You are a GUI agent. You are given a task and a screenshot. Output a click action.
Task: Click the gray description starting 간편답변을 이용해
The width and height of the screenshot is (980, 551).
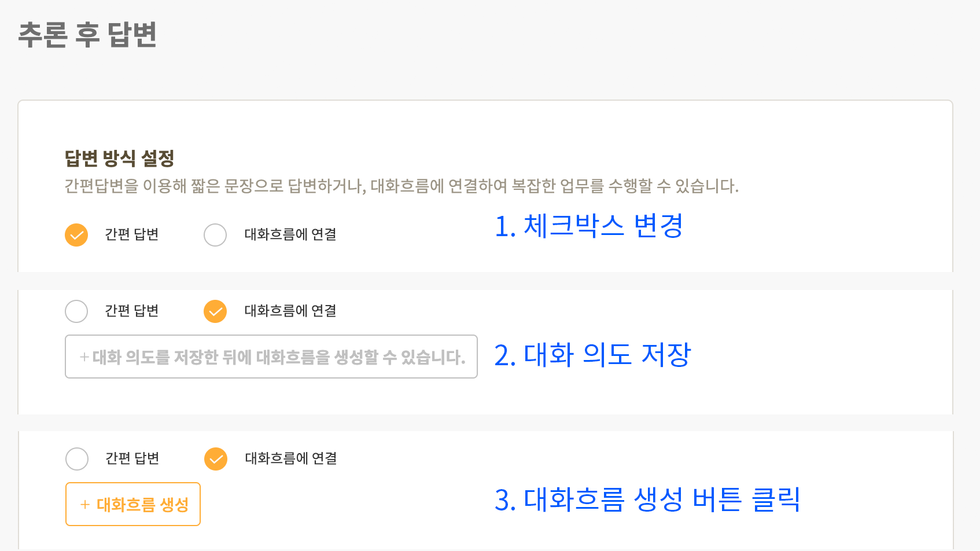click(401, 186)
